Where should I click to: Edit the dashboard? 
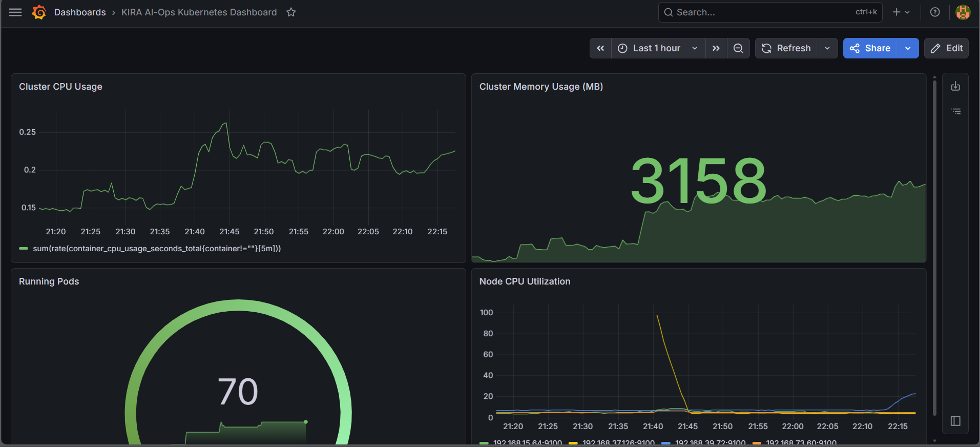[946, 48]
